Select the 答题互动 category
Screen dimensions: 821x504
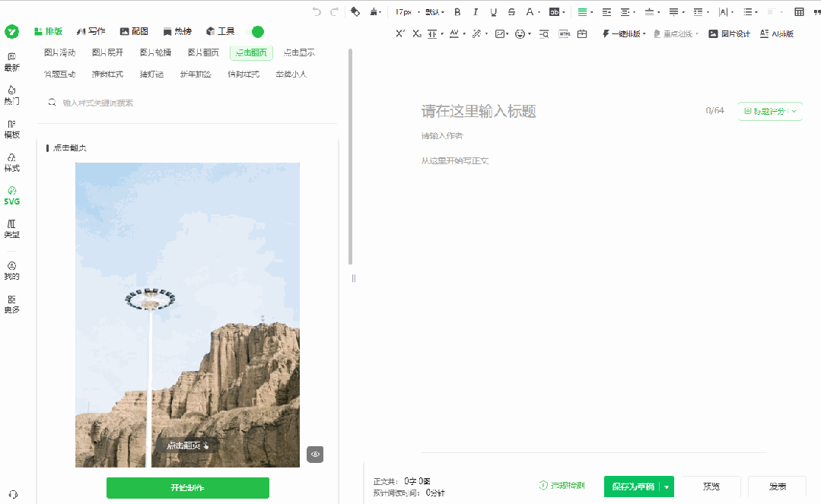pos(59,74)
